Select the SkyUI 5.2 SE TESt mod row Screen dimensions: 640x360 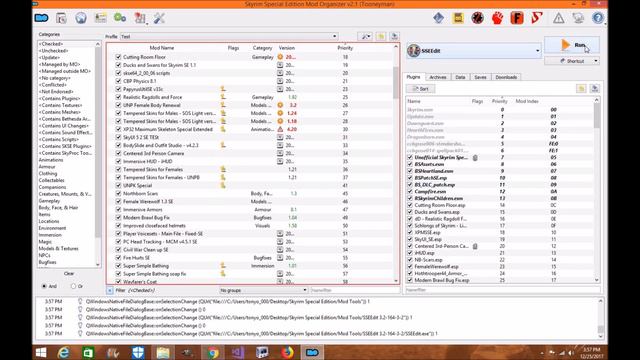[x=250, y=137]
